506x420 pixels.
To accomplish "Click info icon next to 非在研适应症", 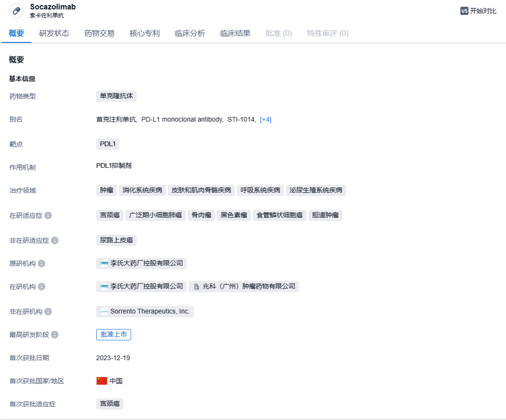I will coord(55,240).
